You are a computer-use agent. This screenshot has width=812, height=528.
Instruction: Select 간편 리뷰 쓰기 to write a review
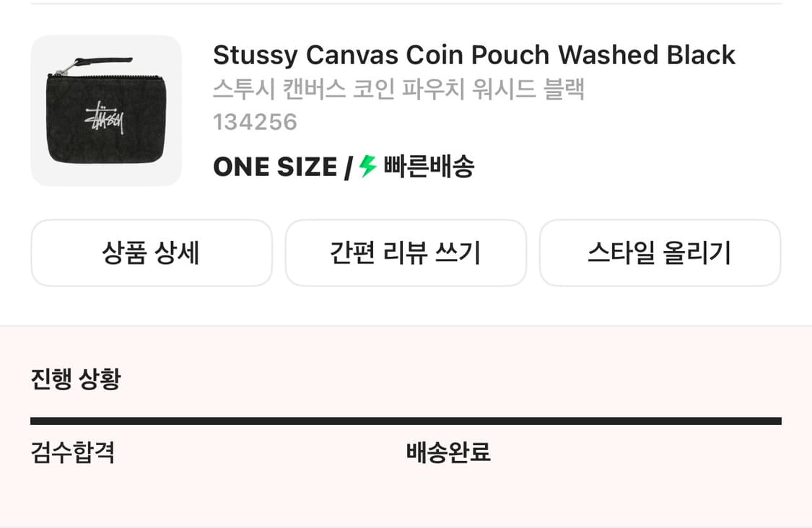[406, 252]
